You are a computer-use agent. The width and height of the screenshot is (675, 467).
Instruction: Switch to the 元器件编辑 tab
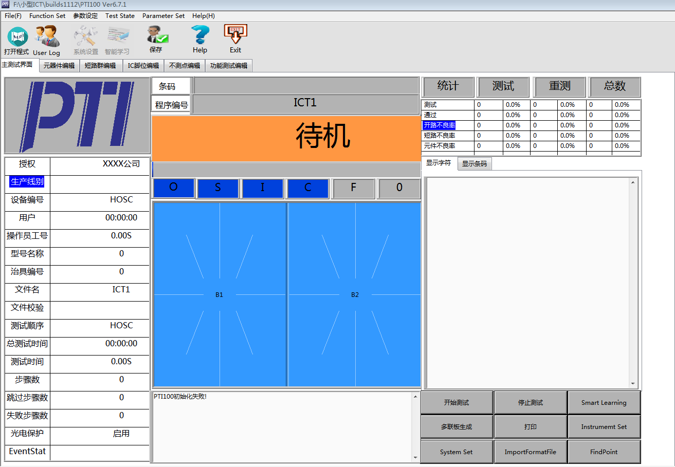59,66
